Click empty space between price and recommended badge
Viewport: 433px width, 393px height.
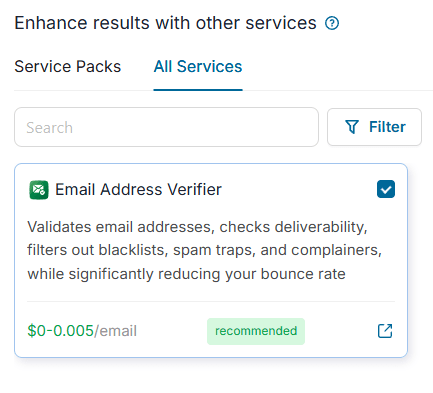172,331
